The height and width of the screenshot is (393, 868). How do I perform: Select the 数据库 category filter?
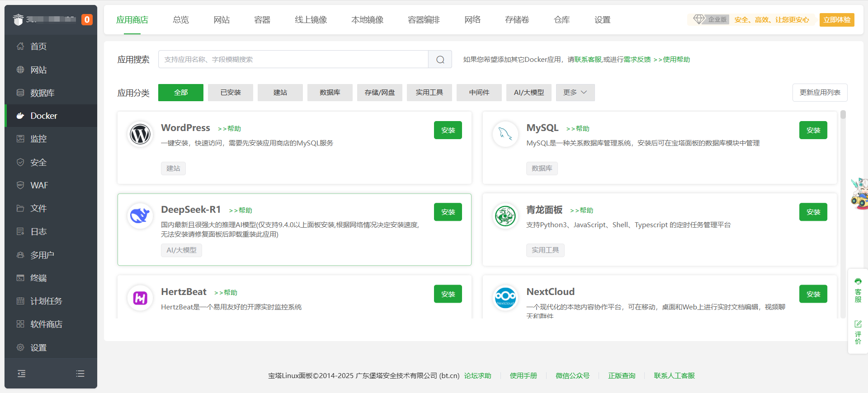coord(330,93)
